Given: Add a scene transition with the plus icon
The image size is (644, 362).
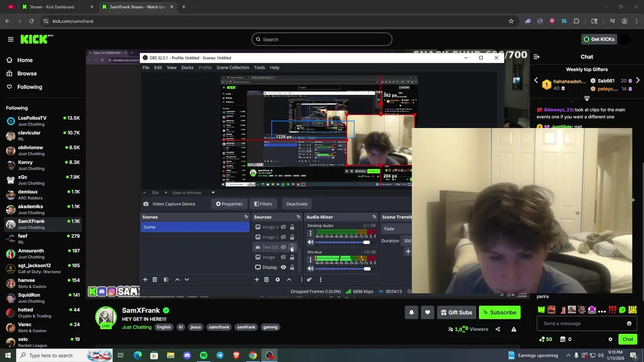Looking at the screenshot, I should (x=408, y=251).
